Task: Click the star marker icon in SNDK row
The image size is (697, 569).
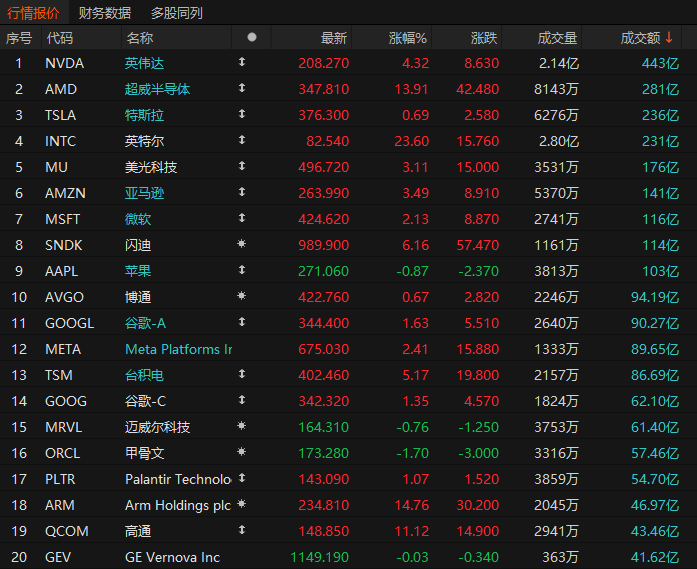Action: pos(241,244)
